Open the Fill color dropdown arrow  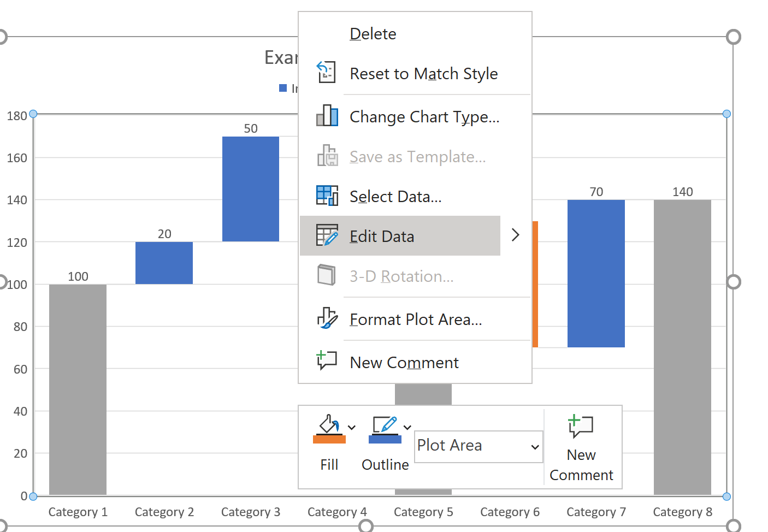point(352,427)
